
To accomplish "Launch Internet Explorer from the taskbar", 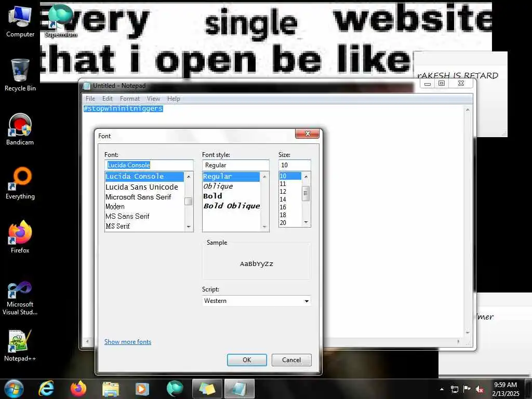I will pos(46,389).
